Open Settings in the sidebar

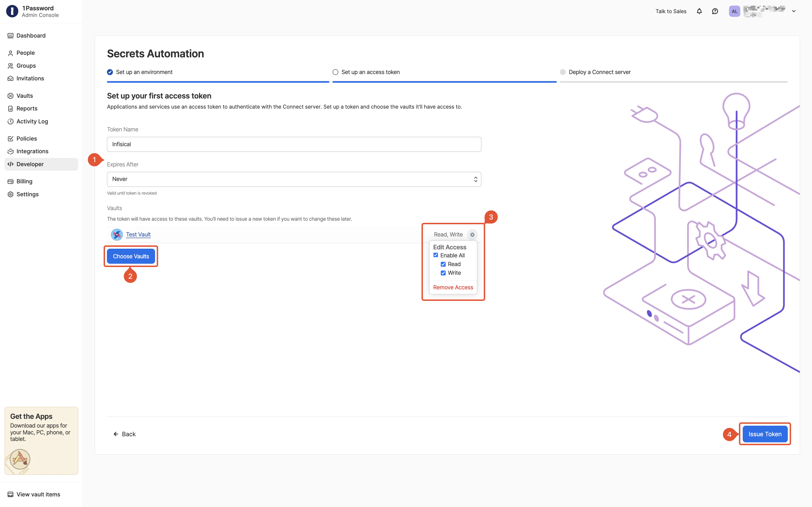(41, 194)
